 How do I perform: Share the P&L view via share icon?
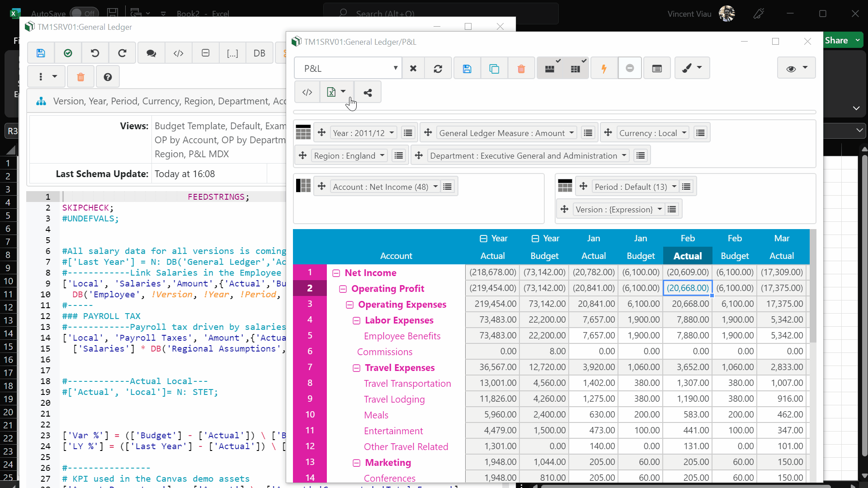(368, 92)
